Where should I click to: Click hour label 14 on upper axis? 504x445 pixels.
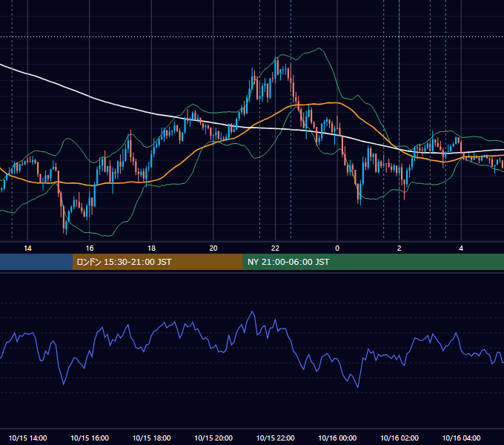coord(27,248)
